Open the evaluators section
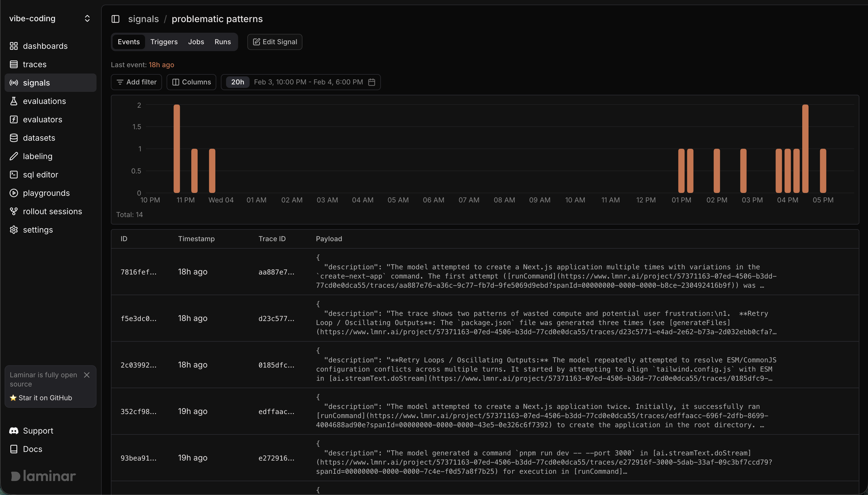 (43, 119)
